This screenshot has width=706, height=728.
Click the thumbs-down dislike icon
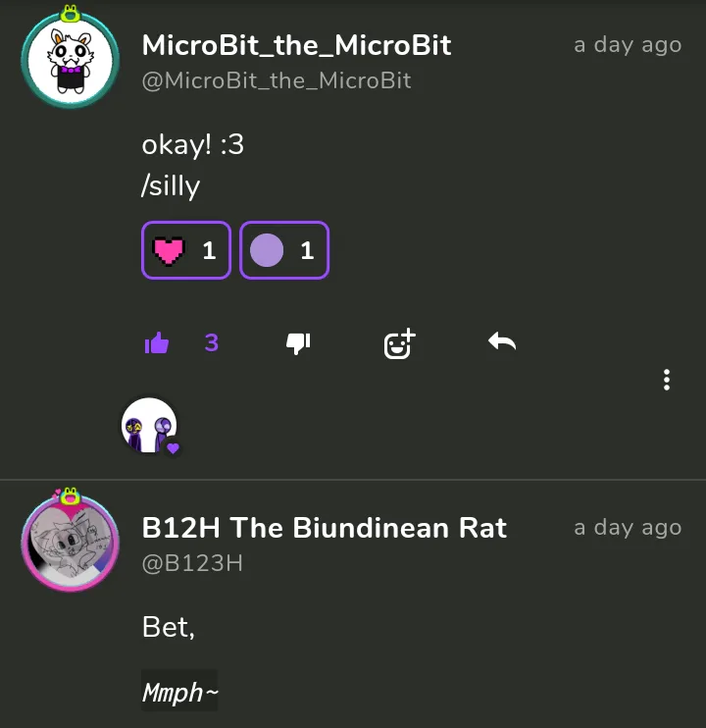tap(298, 343)
